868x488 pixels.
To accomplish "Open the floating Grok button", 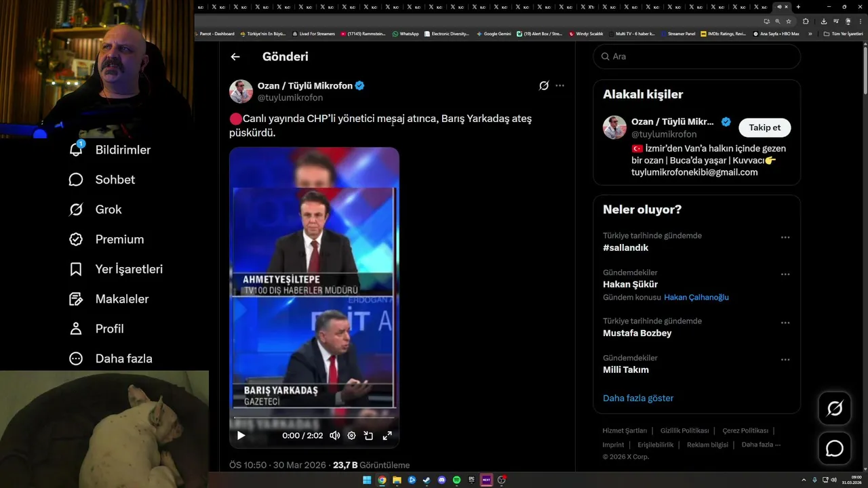I will pyautogui.click(x=835, y=408).
